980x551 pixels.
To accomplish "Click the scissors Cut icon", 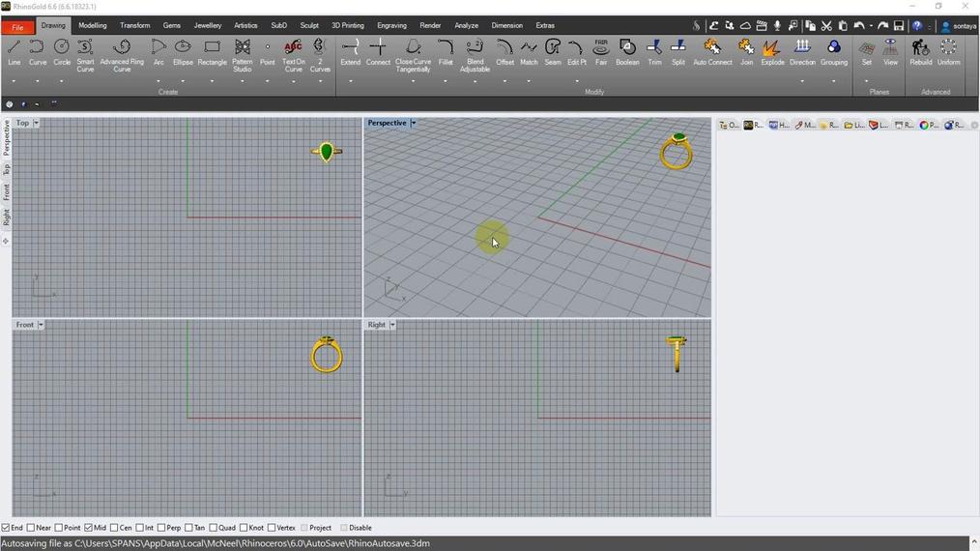I will (826, 26).
